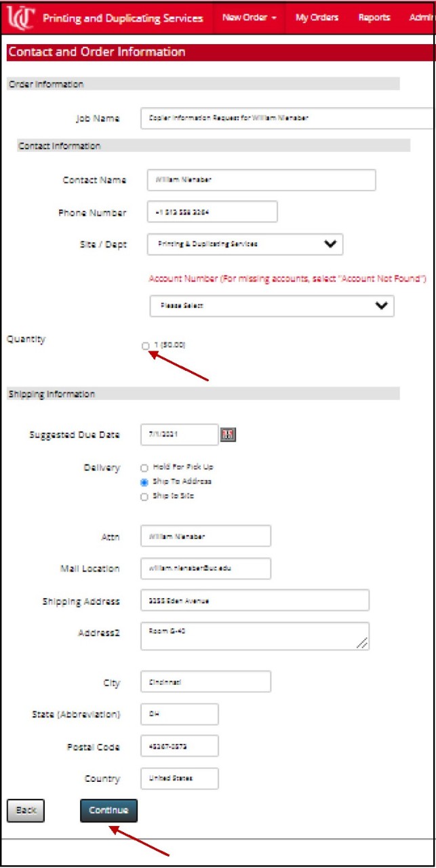Click into the Phone Number field
The width and height of the screenshot is (436, 868).
tap(212, 212)
